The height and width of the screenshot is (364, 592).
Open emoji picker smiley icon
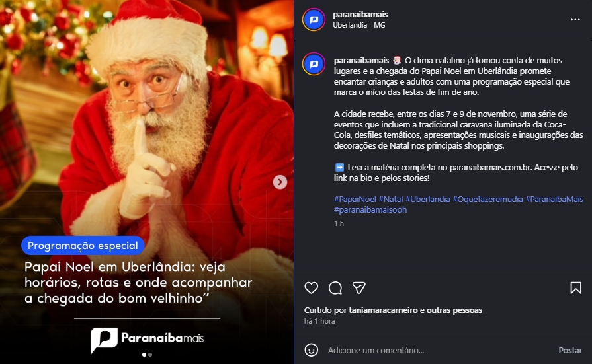pyautogui.click(x=311, y=350)
